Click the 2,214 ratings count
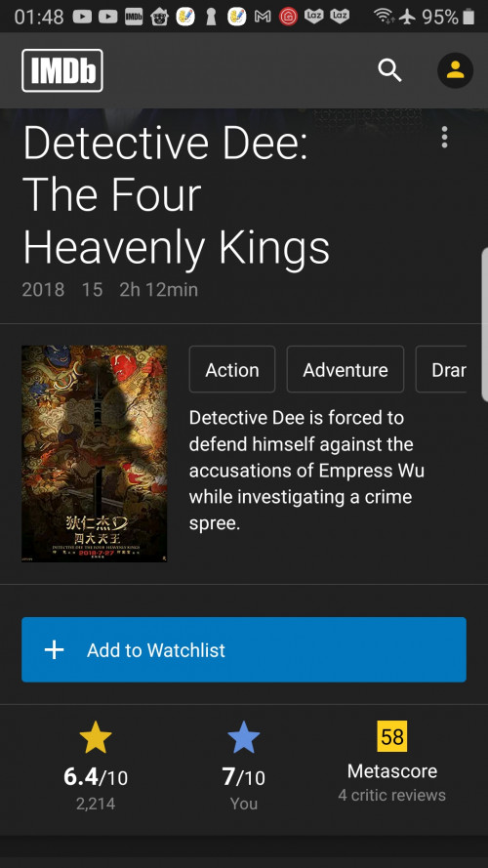This screenshot has width=488, height=868. click(96, 804)
